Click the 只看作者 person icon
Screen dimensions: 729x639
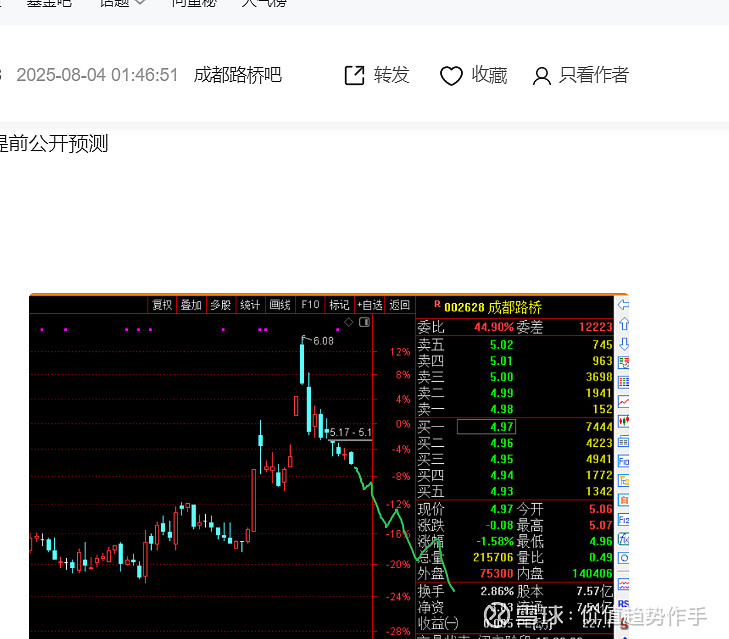(x=542, y=76)
